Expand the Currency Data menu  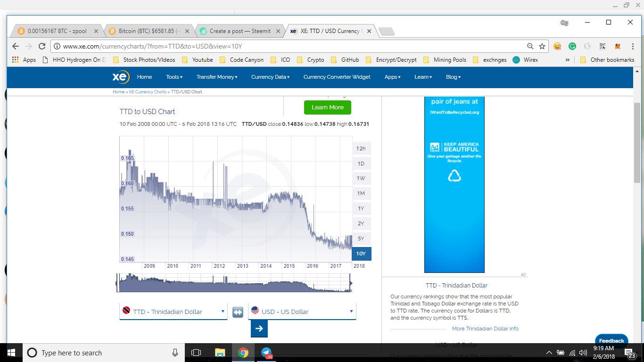pyautogui.click(x=270, y=77)
